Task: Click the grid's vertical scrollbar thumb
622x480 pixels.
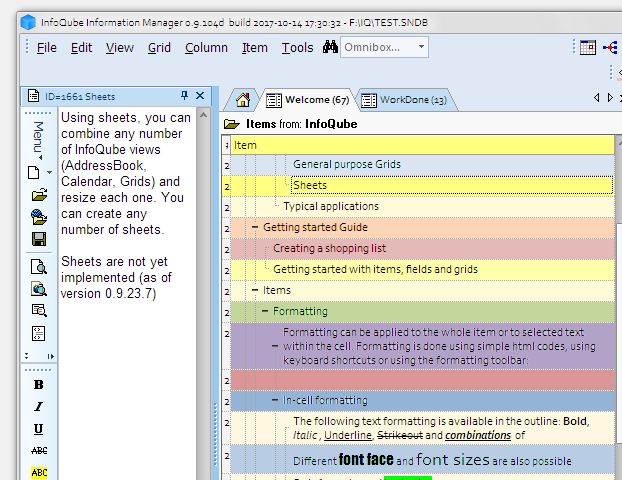Action: [x=619, y=333]
